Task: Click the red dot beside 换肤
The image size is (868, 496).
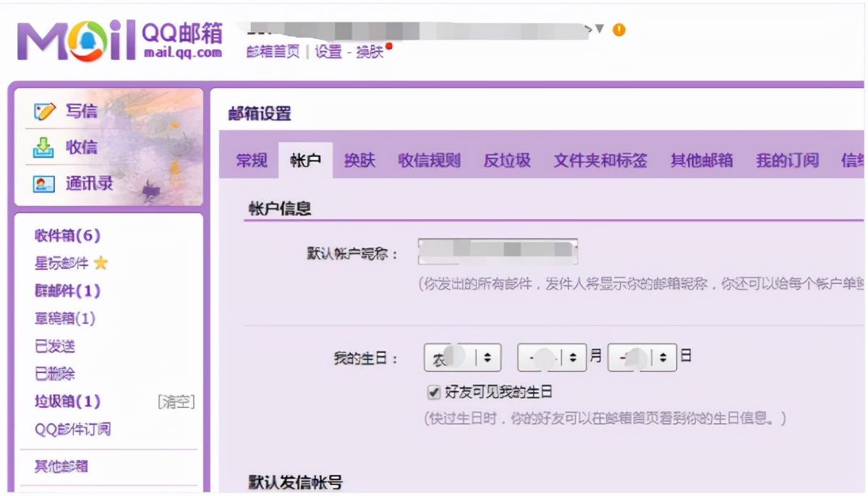Action: click(x=387, y=45)
